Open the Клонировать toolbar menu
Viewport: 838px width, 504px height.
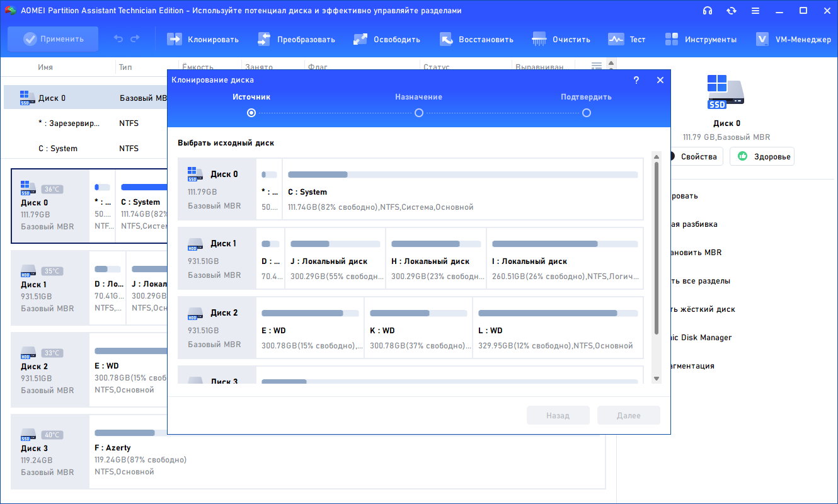202,39
